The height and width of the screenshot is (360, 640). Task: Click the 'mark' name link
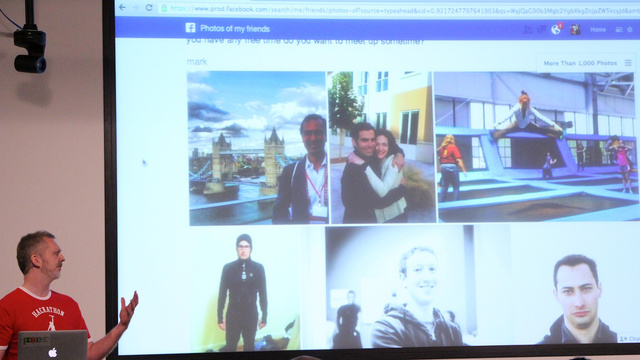[x=197, y=62]
